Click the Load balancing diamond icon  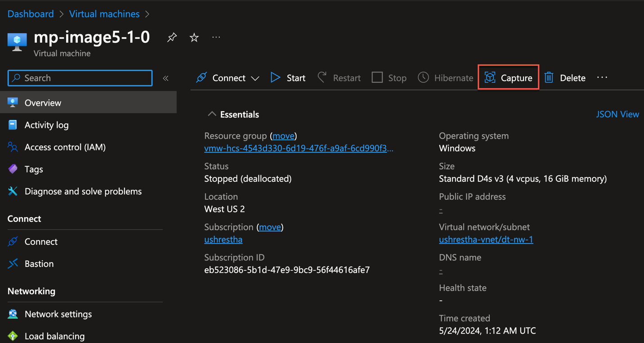pyautogui.click(x=13, y=336)
